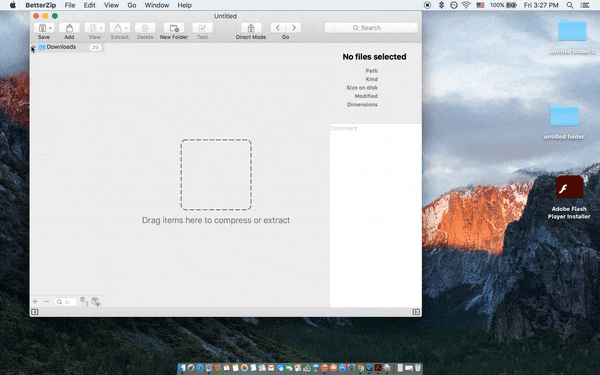Click the dashed drop zone box
The image size is (600, 375).
(216, 174)
